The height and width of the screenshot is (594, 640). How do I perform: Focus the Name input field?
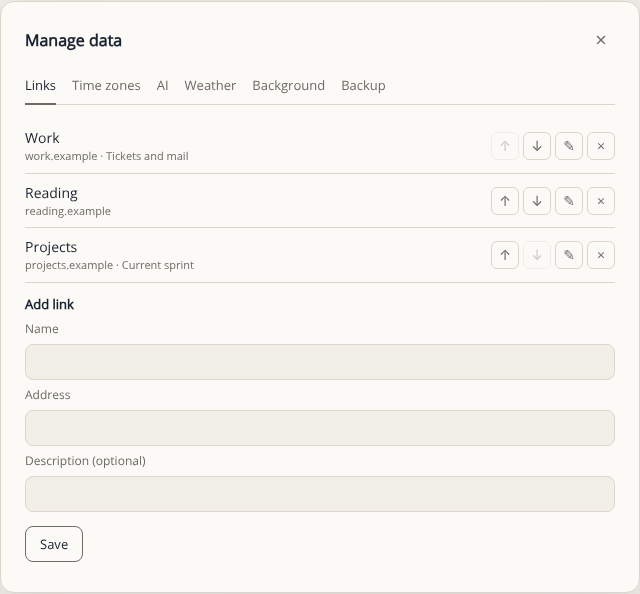pos(320,362)
